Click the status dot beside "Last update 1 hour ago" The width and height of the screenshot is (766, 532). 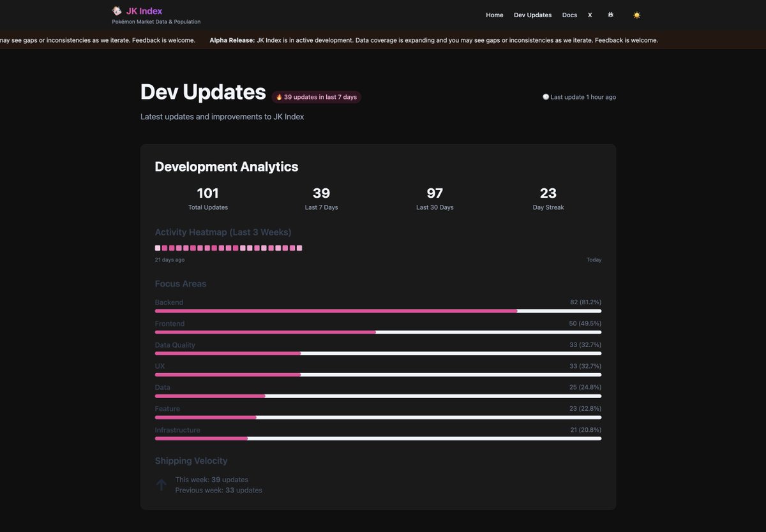point(546,96)
